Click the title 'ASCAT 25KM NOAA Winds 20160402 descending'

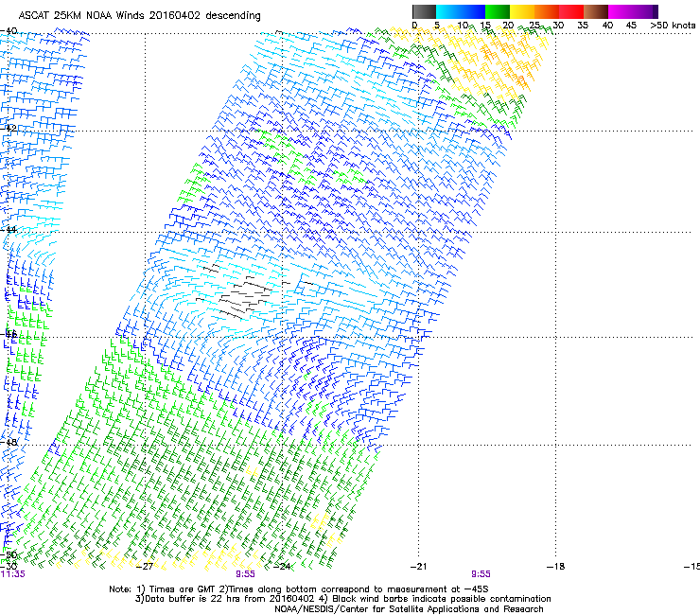(x=139, y=16)
